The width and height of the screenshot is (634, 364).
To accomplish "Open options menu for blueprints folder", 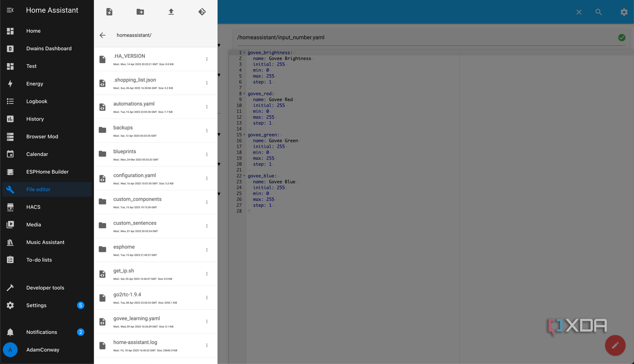I will pyautogui.click(x=207, y=154).
